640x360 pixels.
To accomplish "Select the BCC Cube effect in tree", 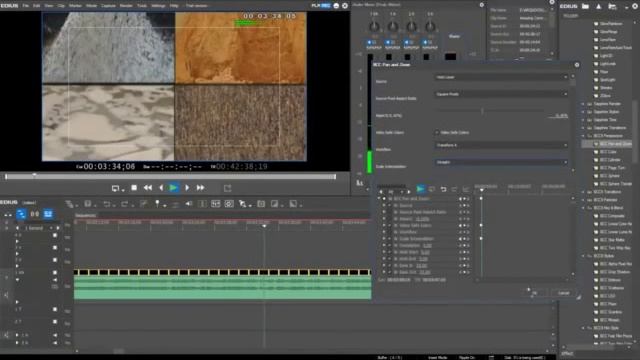I will (608, 152).
